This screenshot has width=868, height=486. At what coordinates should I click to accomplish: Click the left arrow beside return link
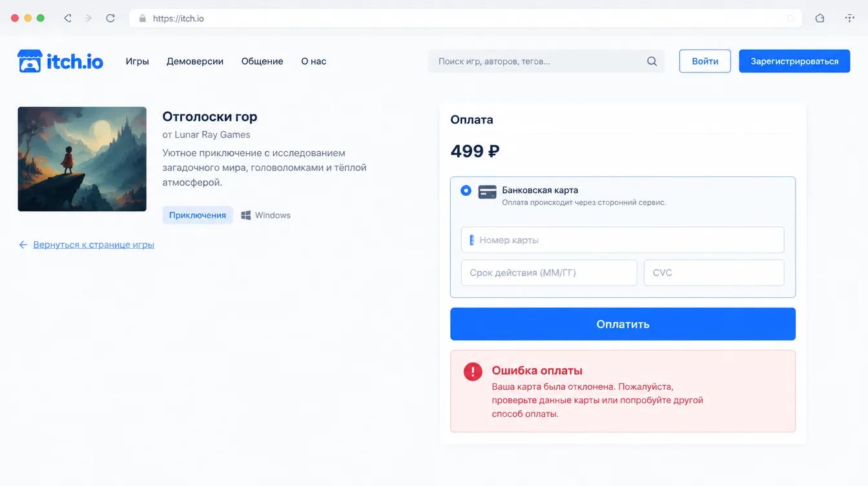pos(23,245)
